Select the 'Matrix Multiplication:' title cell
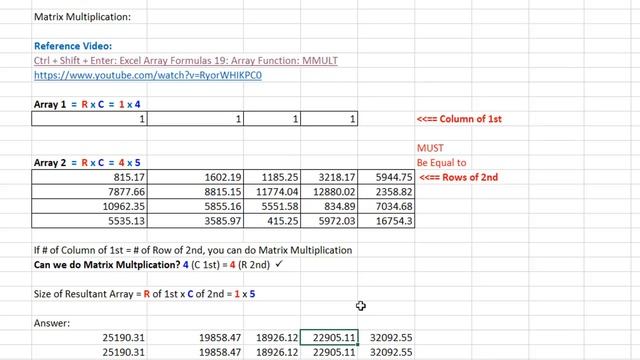Image resolution: width=640 pixels, height=360 pixels. pyautogui.click(x=82, y=17)
